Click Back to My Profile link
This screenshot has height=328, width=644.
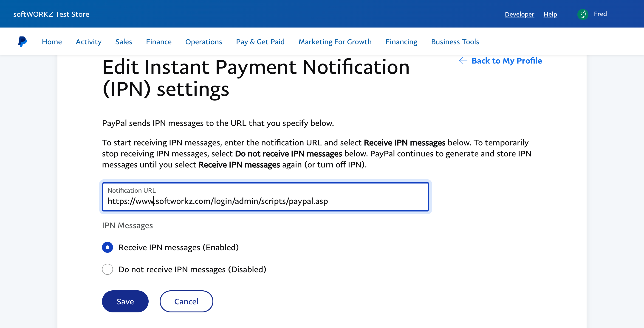[501, 61]
